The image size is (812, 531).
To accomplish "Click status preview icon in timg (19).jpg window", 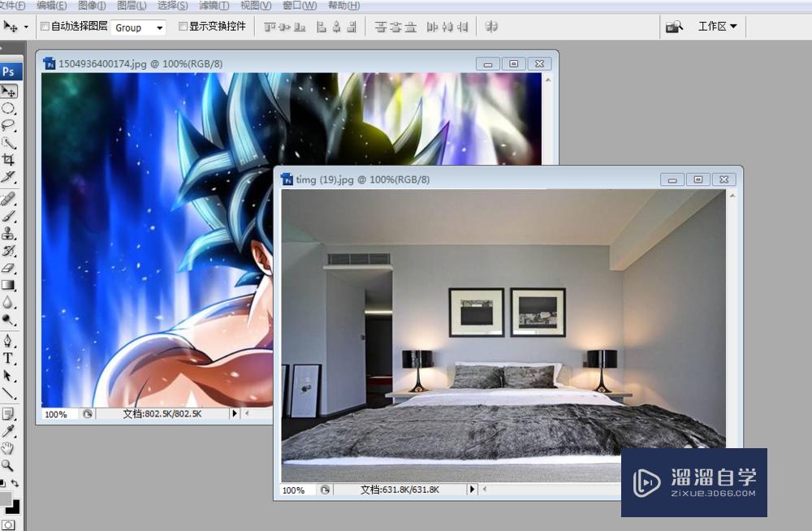I will [x=325, y=490].
